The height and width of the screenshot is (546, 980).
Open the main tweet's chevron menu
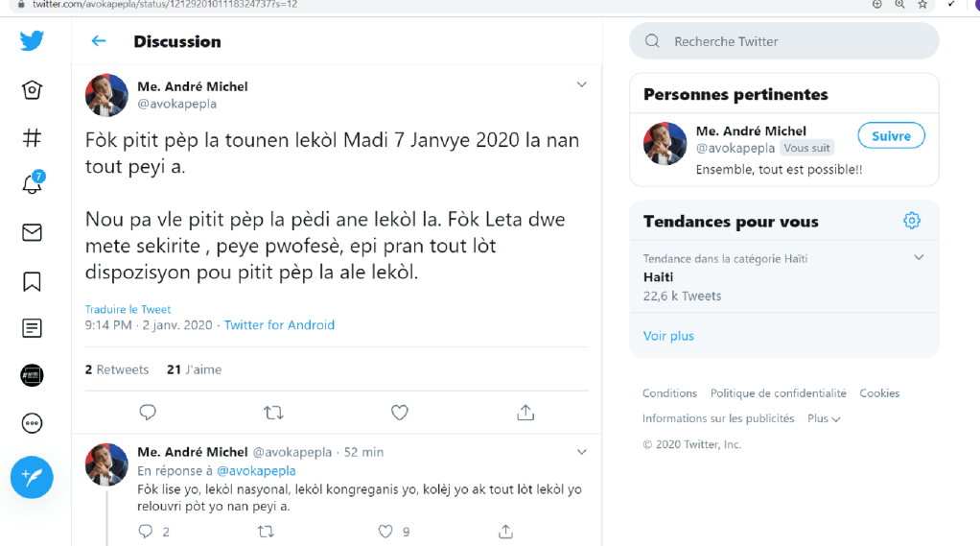pyautogui.click(x=581, y=85)
